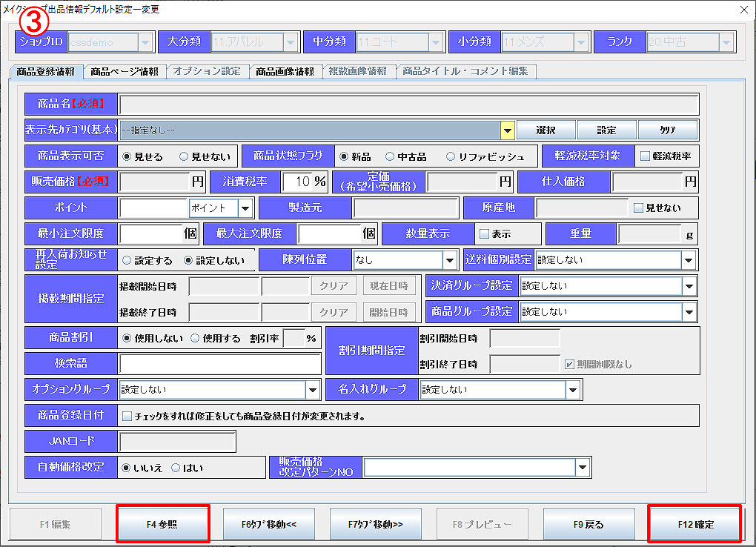
Task: Switch to the 商品ページ情報 tab
Action: (124, 72)
